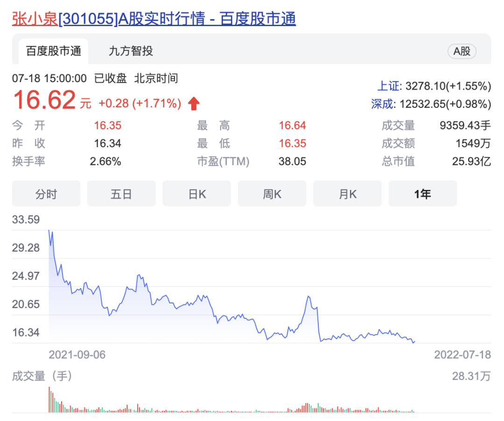Screen dimensions: 504x421
Task: Click the y-axis label 16.34
Action: pyautogui.click(x=26, y=333)
